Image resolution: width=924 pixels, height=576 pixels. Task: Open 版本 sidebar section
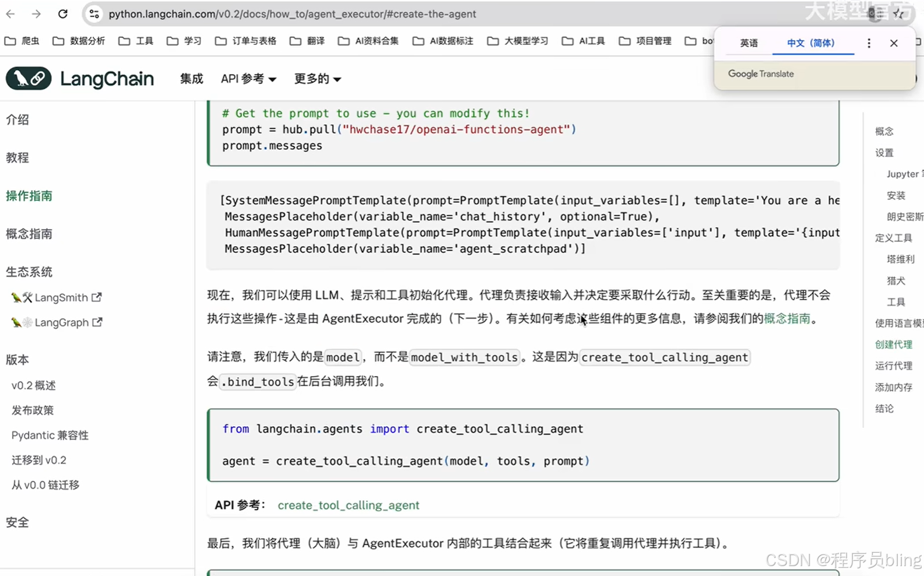[17, 360]
